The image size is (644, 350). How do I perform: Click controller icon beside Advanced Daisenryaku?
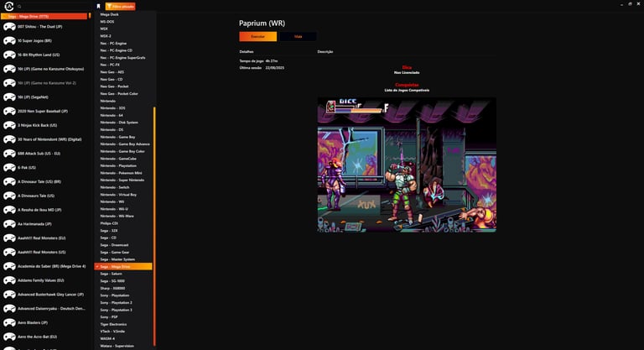[9, 309]
